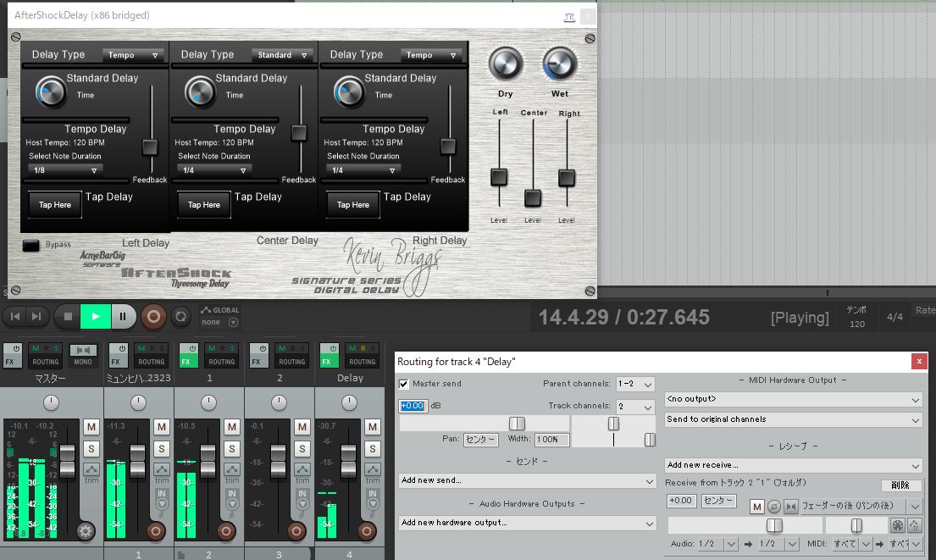The image size is (936, 560).
Task: Expand the Add new receive dropdown
Action: coord(794,465)
